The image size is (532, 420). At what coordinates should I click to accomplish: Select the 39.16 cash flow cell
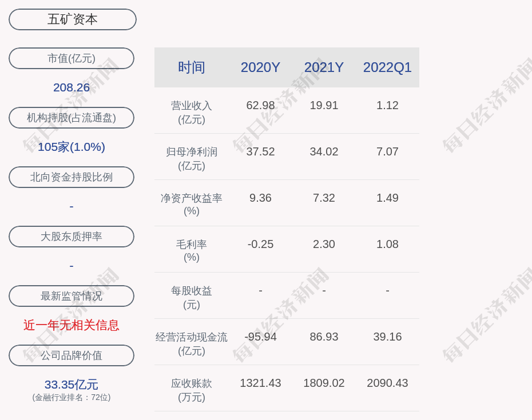point(387,337)
